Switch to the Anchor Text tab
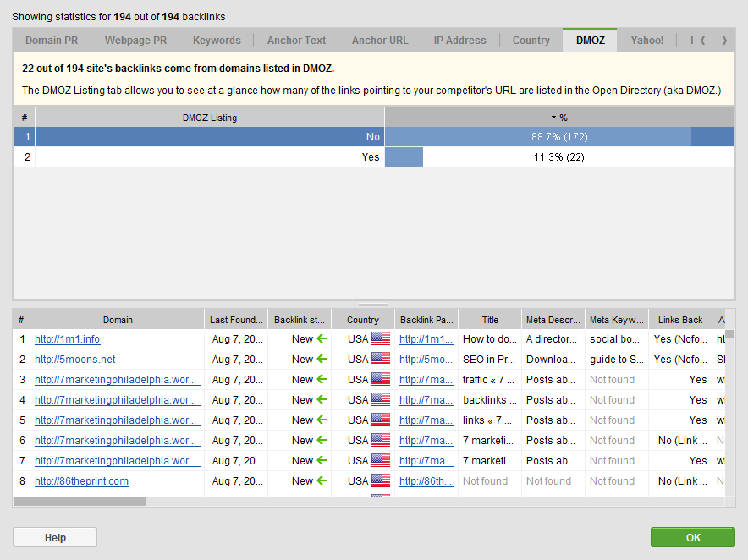Viewport: 748px width, 560px height. (x=296, y=41)
